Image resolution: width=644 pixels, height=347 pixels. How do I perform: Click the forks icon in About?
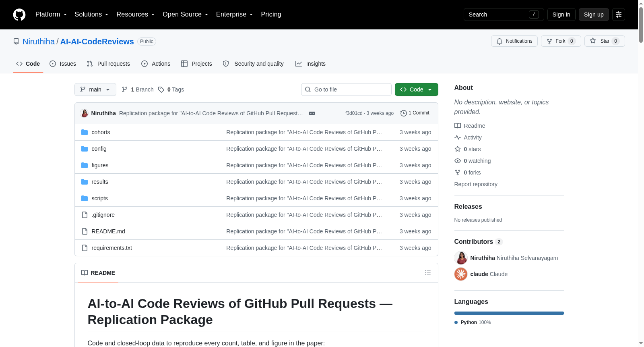point(458,172)
